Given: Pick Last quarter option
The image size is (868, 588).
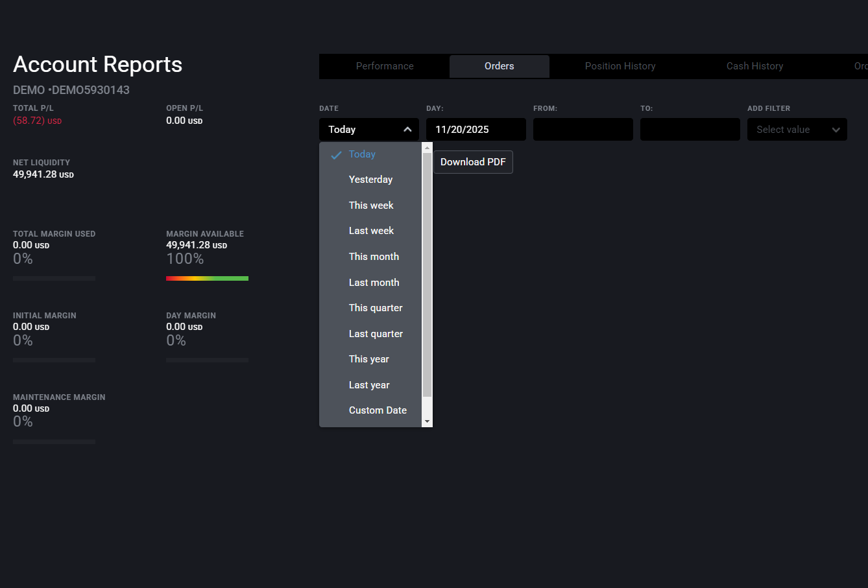Looking at the screenshot, I should tap(376, 334).
